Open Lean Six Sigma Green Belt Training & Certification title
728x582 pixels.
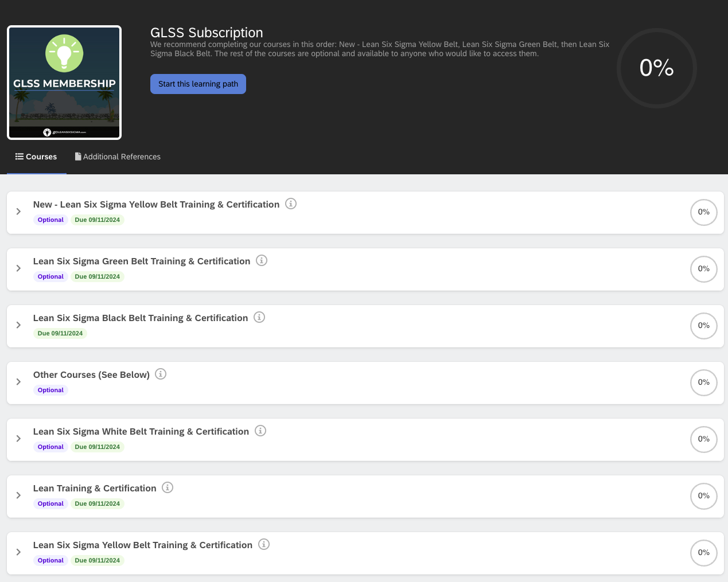[142, 261]
